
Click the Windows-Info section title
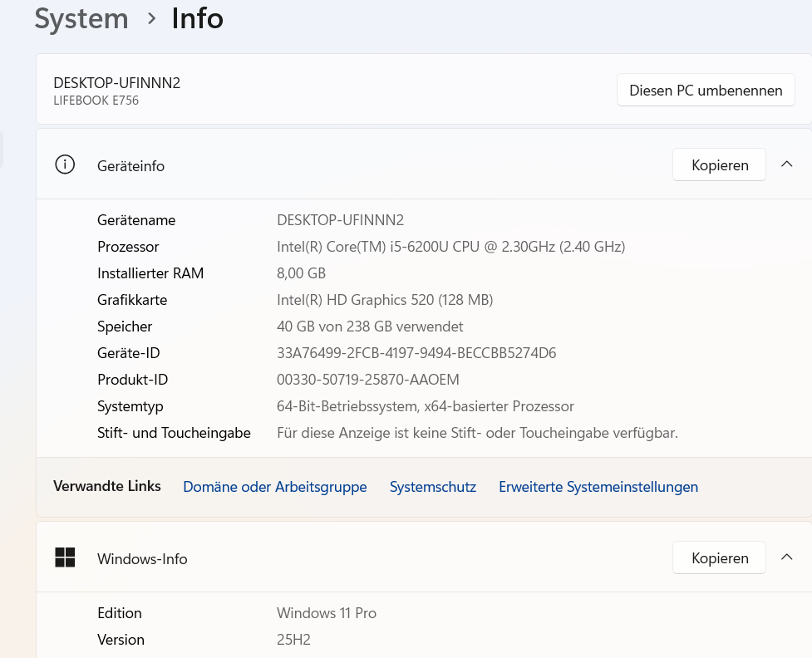click(142, 559)
